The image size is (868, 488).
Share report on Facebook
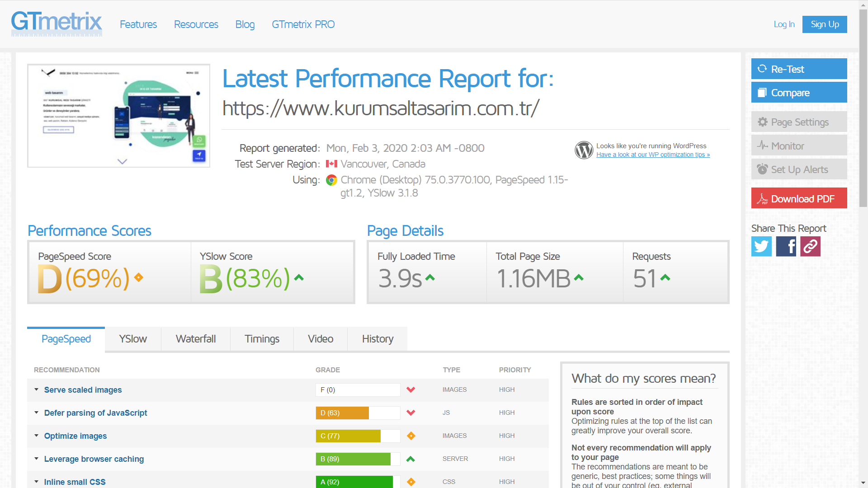pos(786,247)
